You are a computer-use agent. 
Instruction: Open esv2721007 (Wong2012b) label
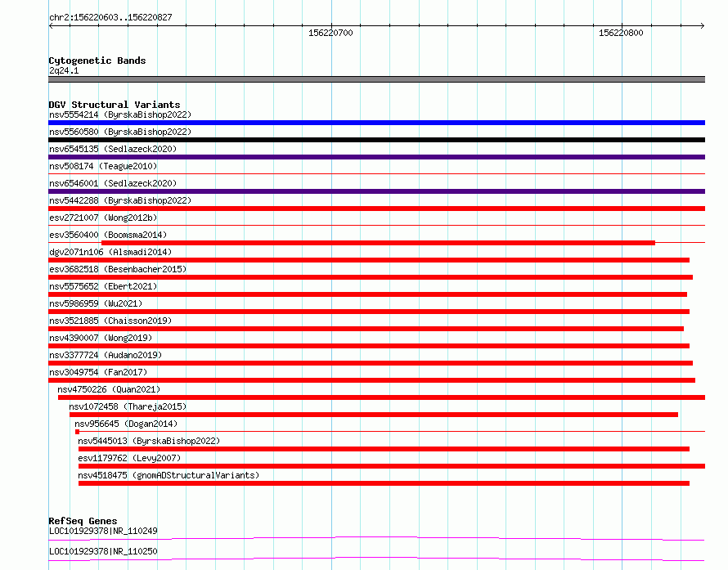point(103,218)
